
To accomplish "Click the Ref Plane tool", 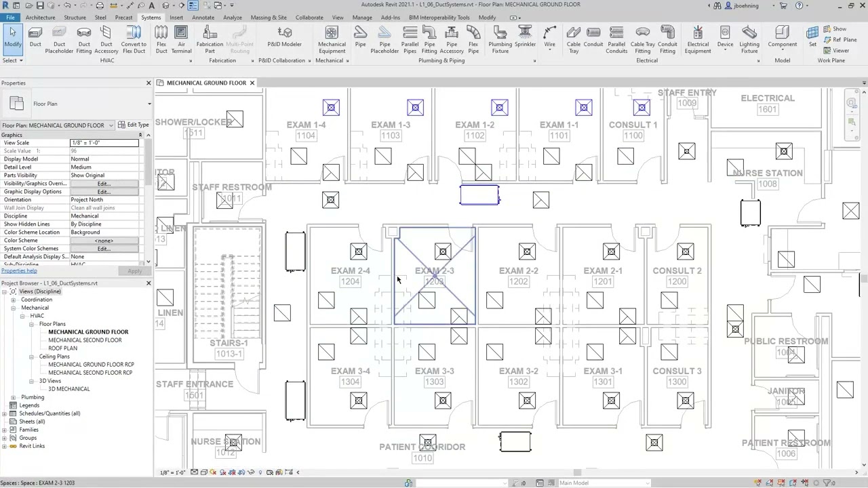I will tap(840, 40).
